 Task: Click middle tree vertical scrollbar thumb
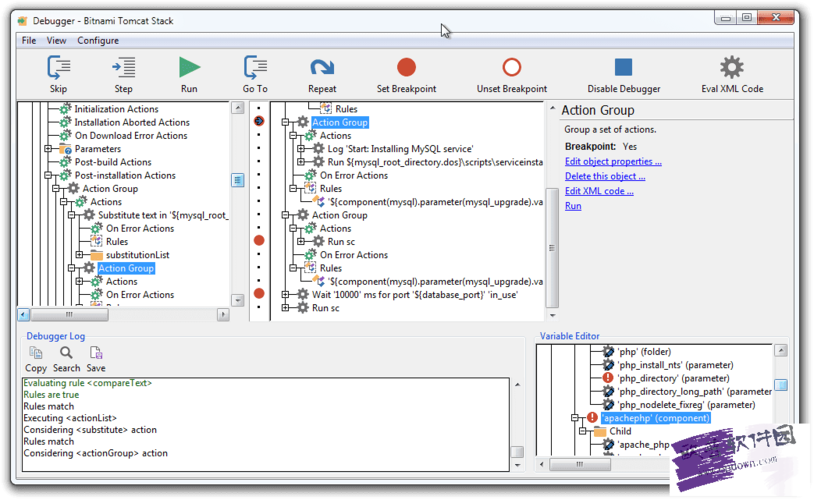pos(552,248)
